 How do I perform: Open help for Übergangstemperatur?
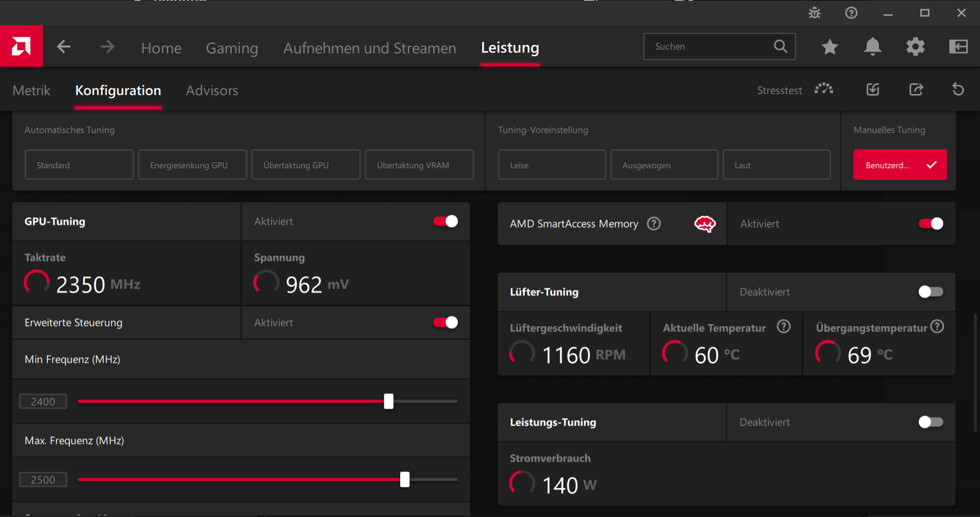point(937,326)
